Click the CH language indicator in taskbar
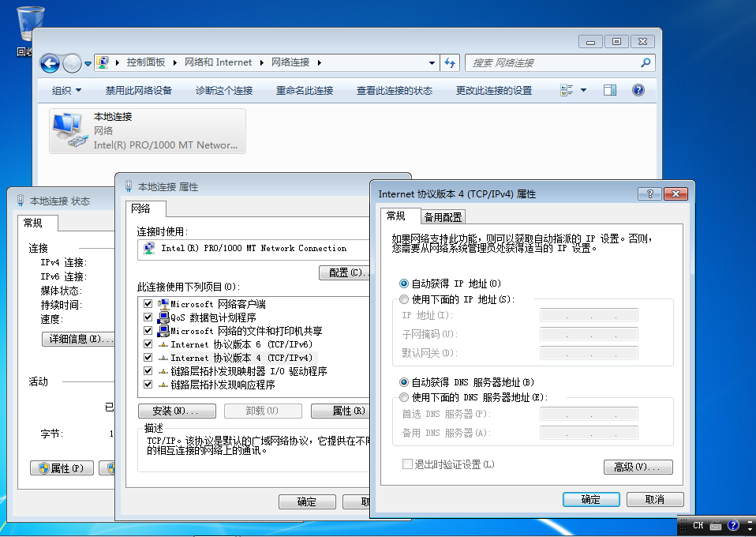 [x=698, y=525]
